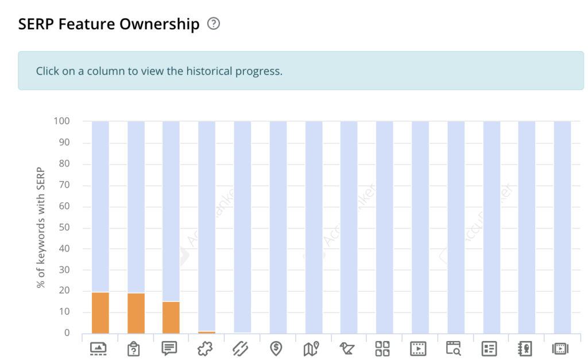Select the video play frame icon
The width and height of the screenshot is (588, 364).
pos(418,349)
